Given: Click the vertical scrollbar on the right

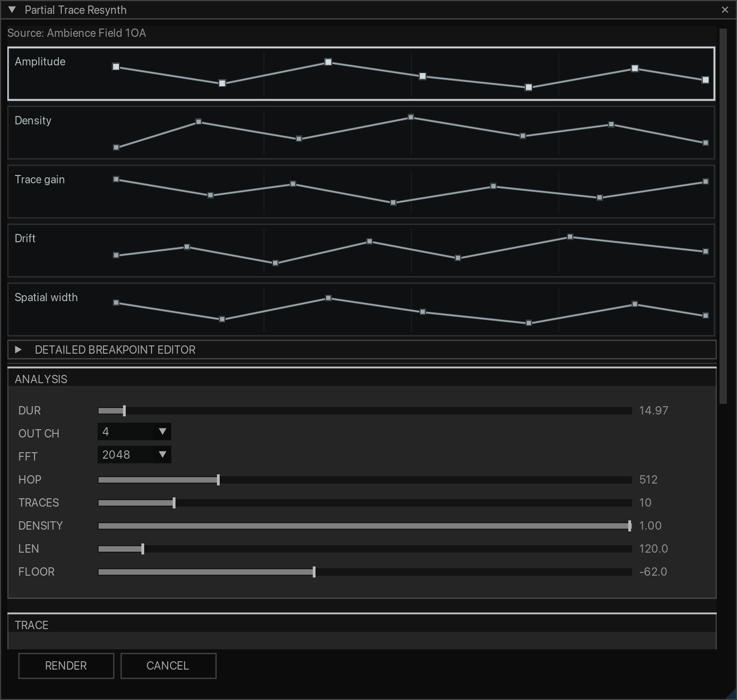Looking at the screenshot, I should 723,216.
